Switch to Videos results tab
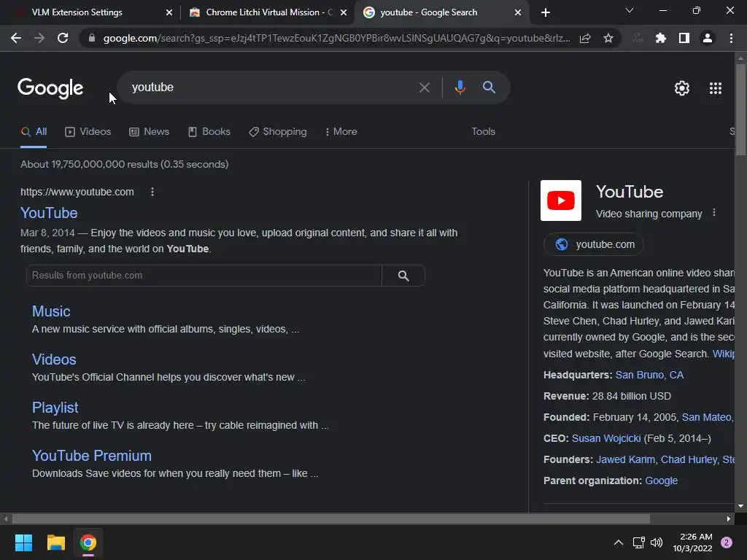This screenshot has width=747, height=560. point(88,132)
